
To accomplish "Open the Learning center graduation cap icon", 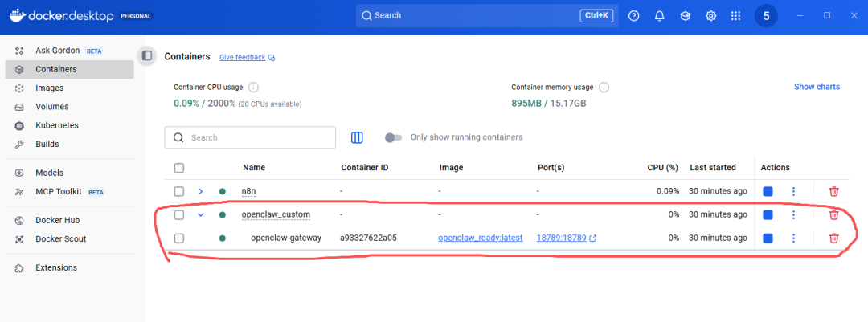I will (x=686, y=16).
